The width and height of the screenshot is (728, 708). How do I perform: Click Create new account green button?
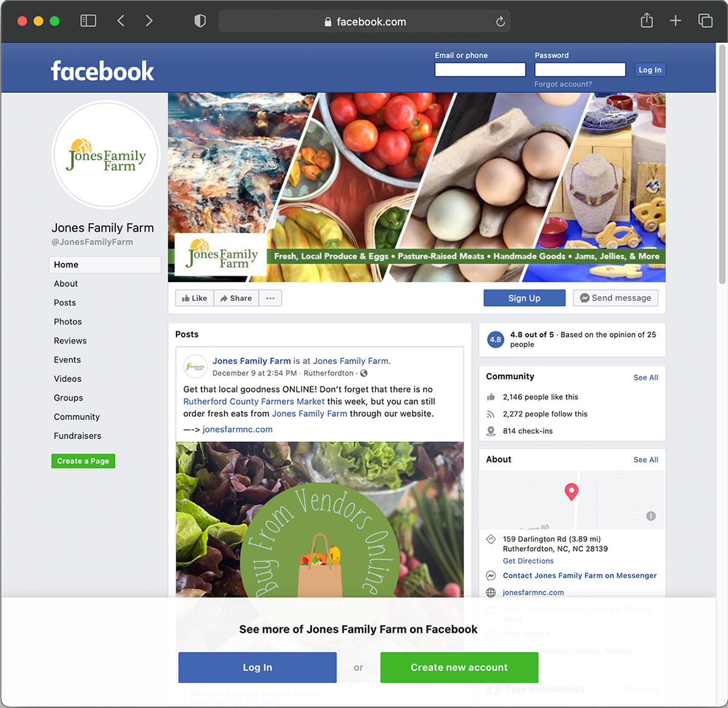[x=459, y=667]
